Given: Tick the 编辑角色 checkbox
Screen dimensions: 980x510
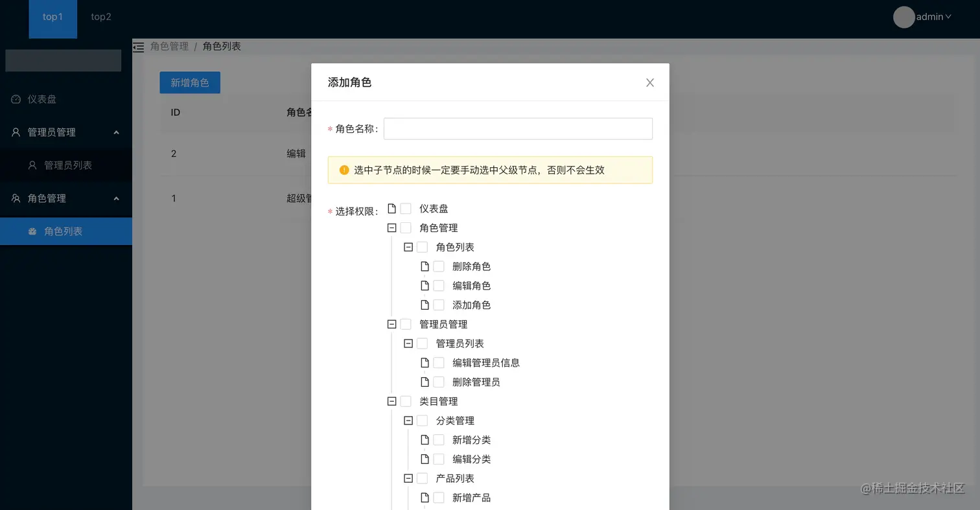Looking at the screenshot, I should click(x=439, y=286).
